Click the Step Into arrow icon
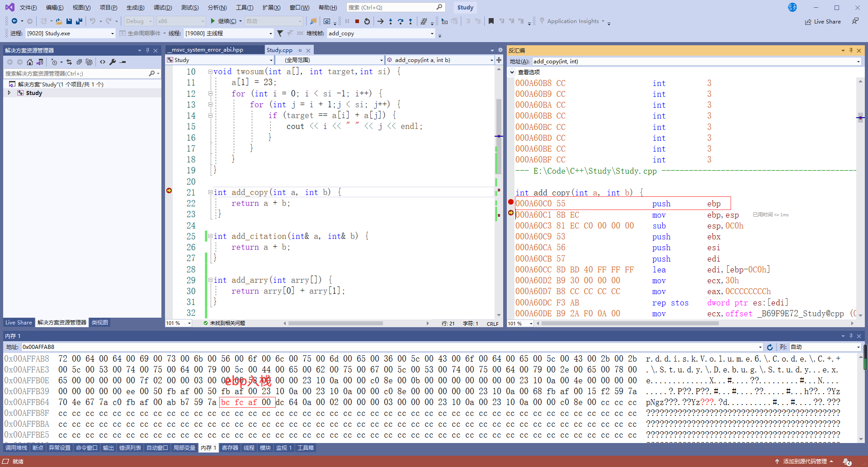Screen dimensions: 868x467 [391, 21]
